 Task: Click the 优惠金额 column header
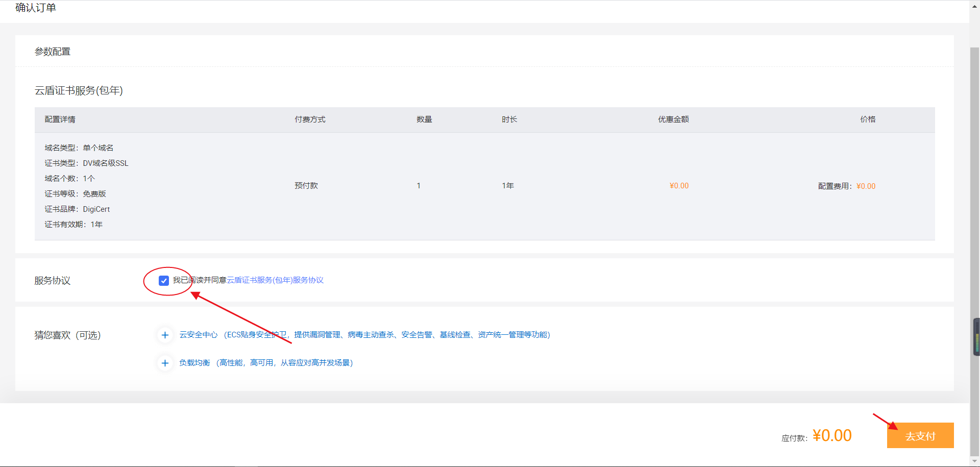coord(673,119)
